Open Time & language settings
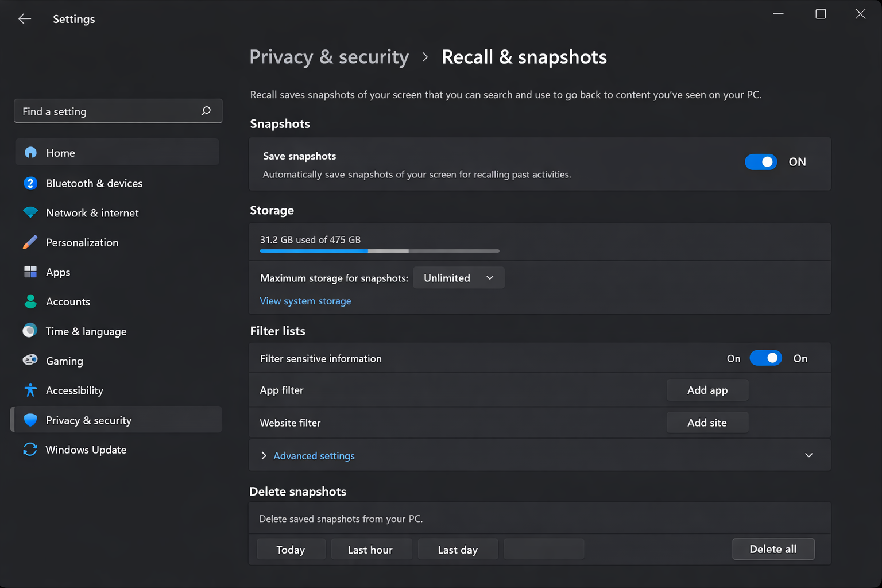The width and height of the screenshot is (882, 588). pyautogui.click(x=117, y=331)
